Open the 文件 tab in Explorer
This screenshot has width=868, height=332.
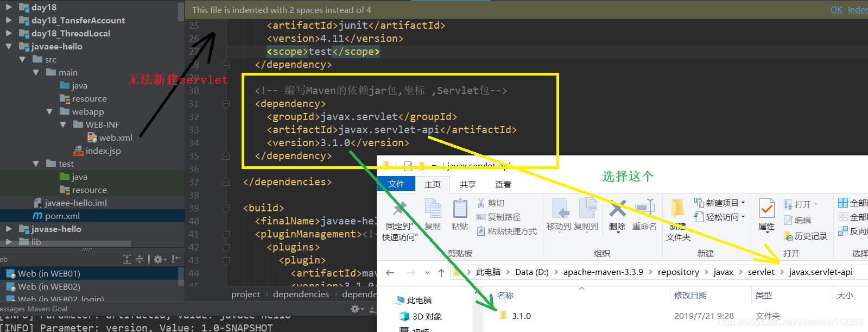pos(396,184)
